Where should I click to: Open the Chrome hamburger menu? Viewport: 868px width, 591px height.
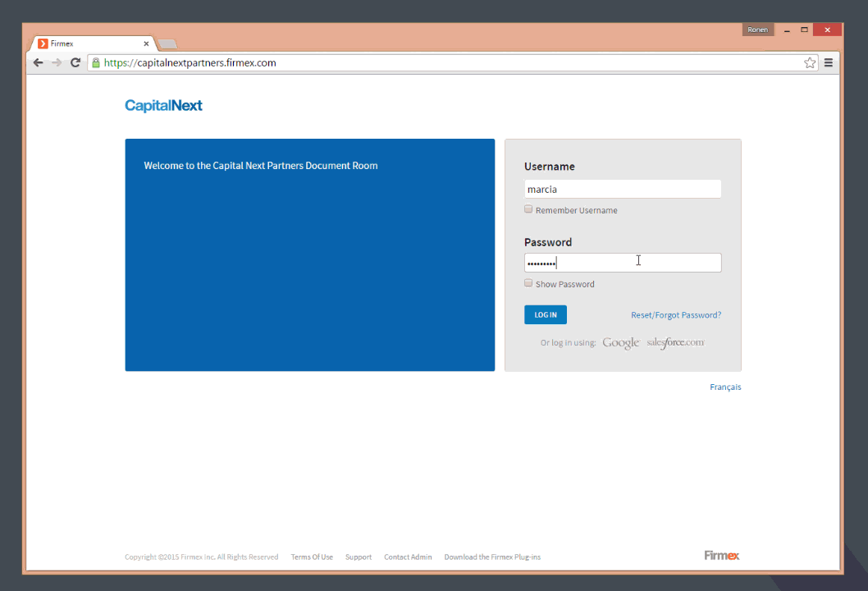pos(828,62)
